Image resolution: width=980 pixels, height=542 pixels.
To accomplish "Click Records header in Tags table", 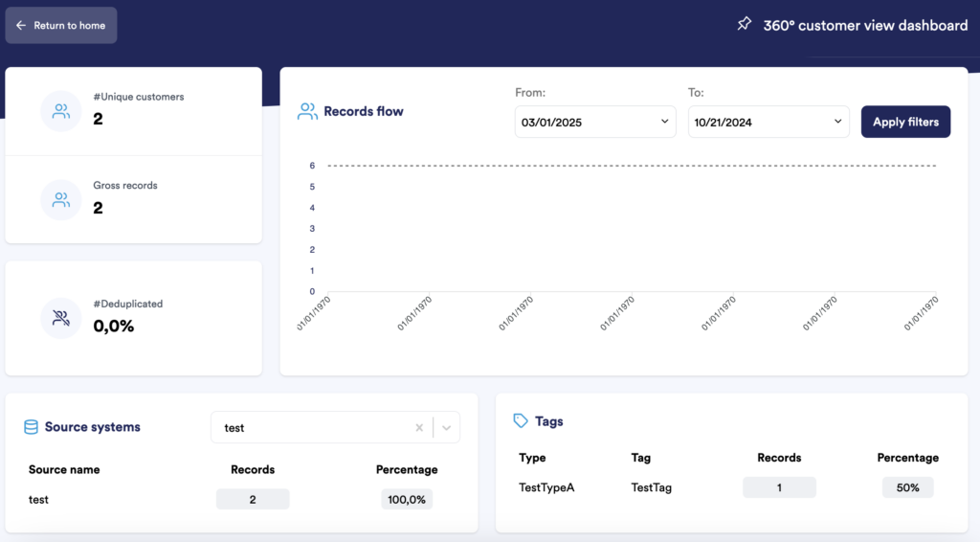I will (779, 458).
